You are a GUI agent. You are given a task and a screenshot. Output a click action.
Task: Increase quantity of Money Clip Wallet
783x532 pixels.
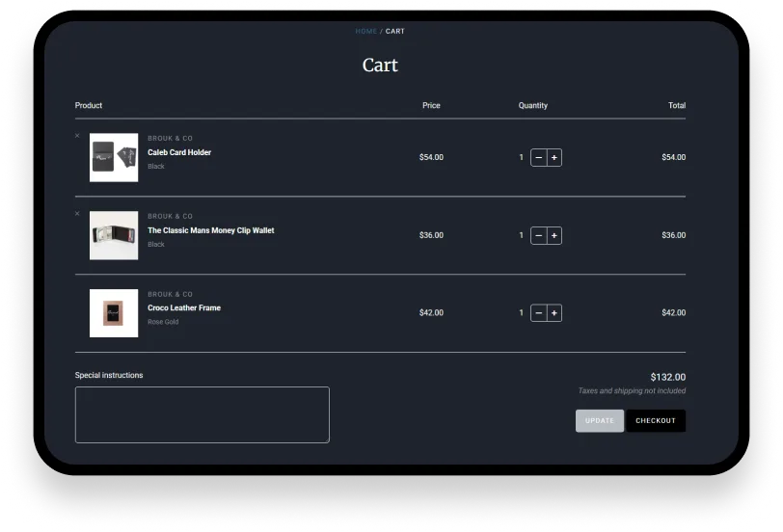click(x=554, y=235)
